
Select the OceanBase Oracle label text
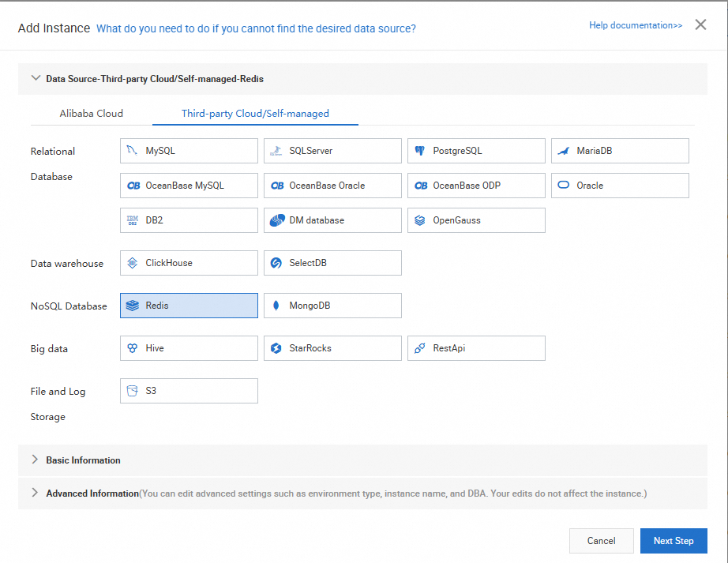(327, 186)
